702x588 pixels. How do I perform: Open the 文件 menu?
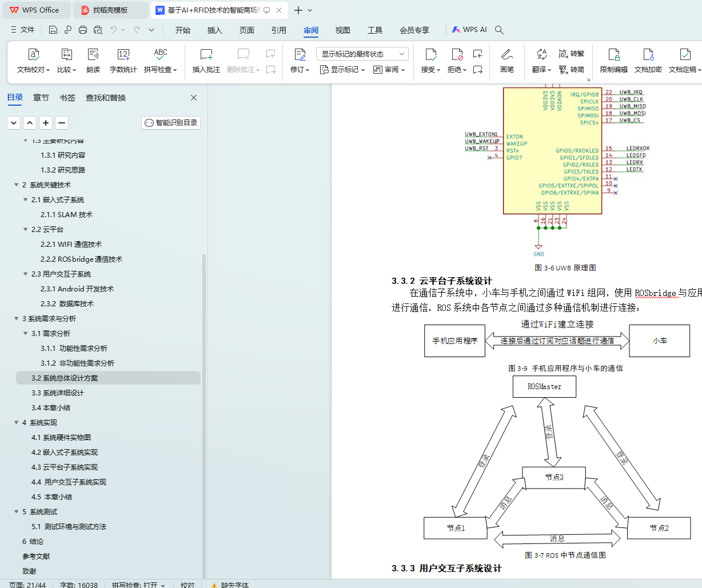pos(23,30)
